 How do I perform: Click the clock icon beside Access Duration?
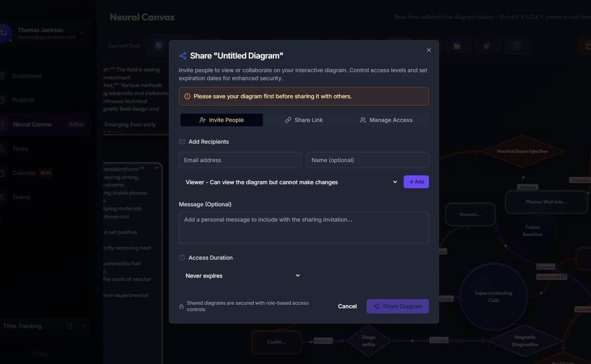[182, 258]
